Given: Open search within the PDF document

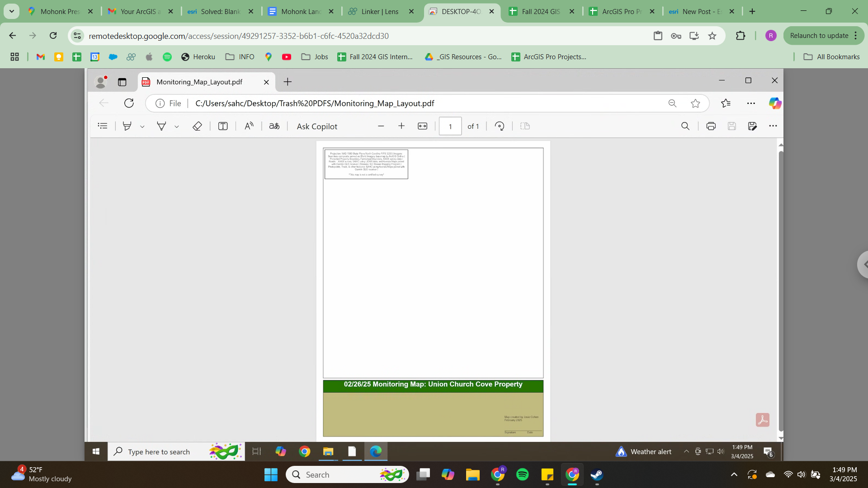Looking at the screenshot, I should 685,126.
